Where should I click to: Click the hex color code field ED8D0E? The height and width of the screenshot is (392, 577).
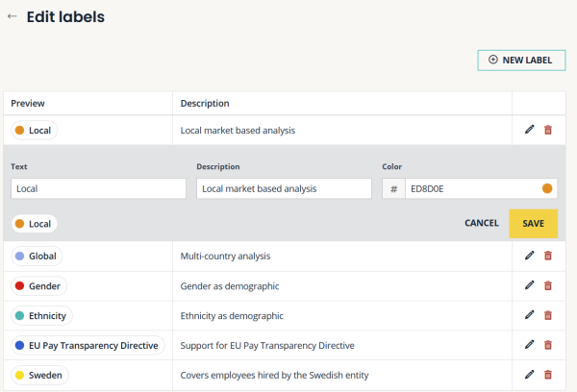(x=469, y=189)
